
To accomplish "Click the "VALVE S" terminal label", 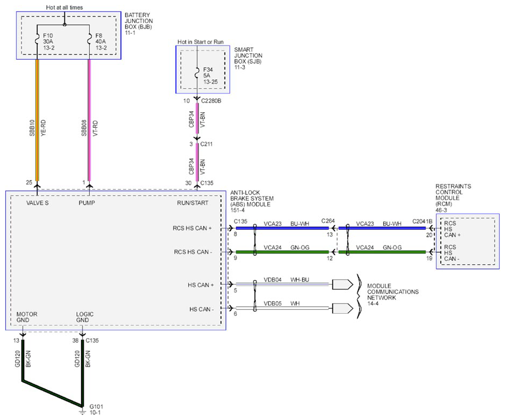I will (x=38, y=202).
